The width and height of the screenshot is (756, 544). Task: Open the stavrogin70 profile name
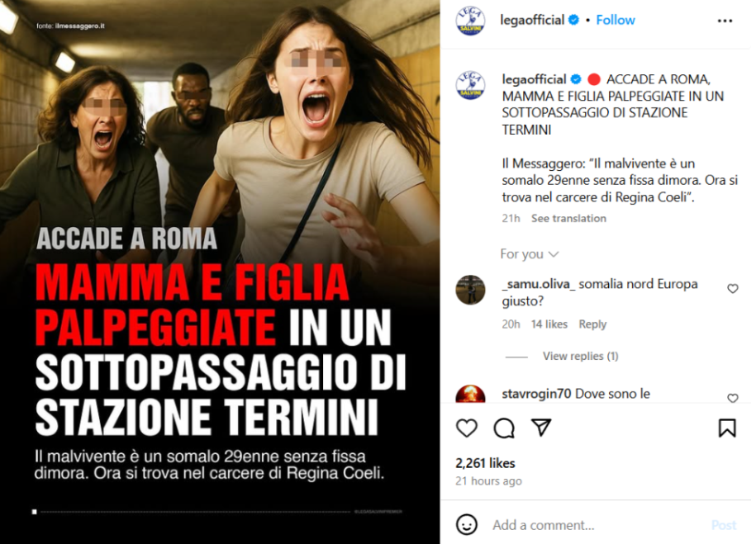coord(536,394)
